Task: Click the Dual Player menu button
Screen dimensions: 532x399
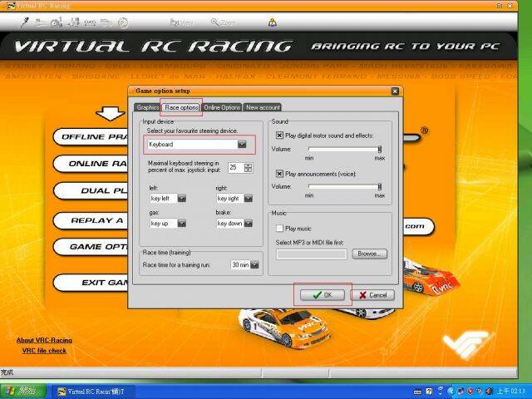Action: (91, 190)
